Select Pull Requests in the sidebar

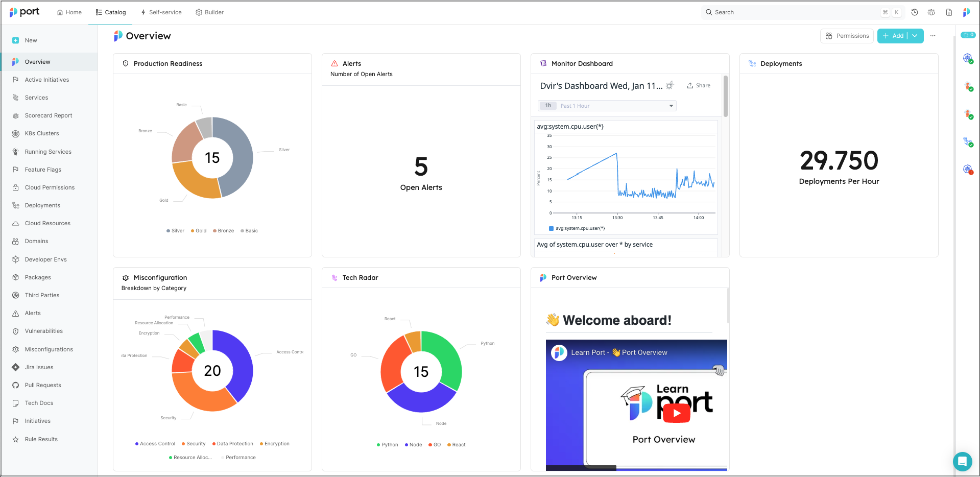(x=43, y=385)
